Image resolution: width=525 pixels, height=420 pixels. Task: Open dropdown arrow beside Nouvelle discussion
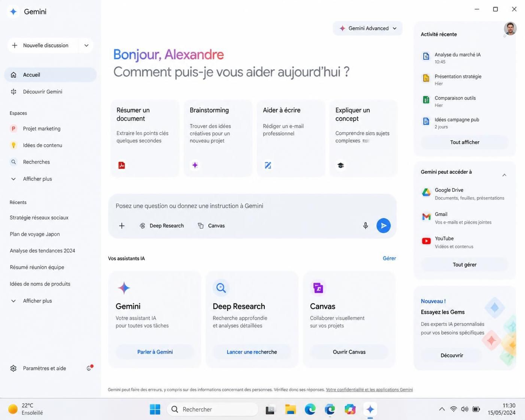coord(87,45)
